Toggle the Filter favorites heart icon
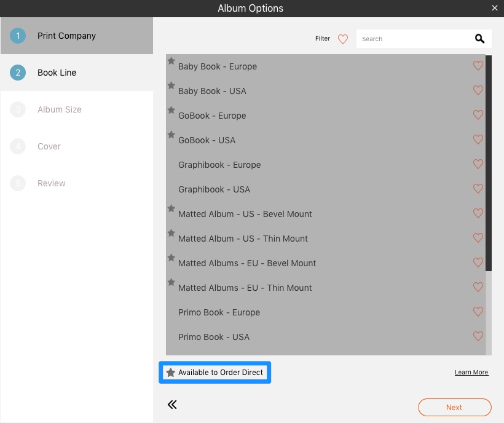504x423 pixels. [x=342, y=39]
